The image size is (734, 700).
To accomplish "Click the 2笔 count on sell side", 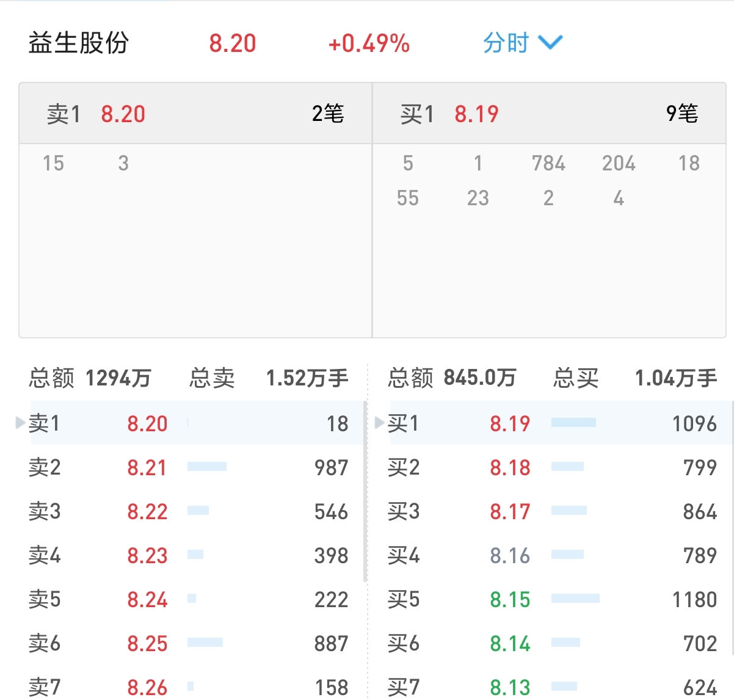I will tap(328, 114).
